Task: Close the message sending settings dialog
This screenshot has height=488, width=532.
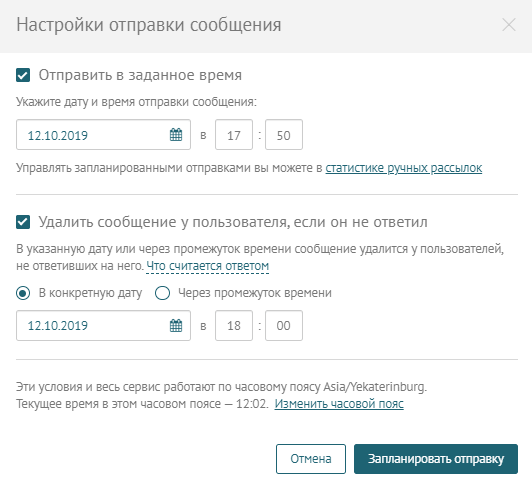Action: click(x=509, y=25)
